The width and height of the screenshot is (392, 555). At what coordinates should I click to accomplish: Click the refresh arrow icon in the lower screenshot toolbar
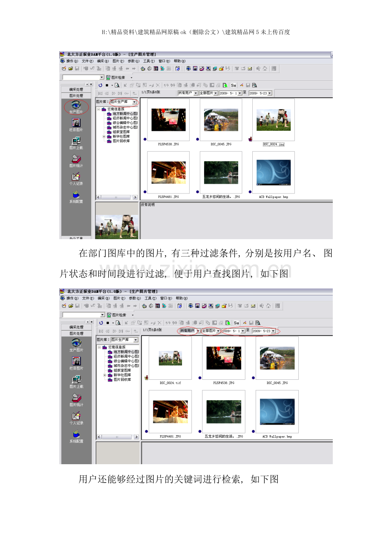(x=101, y=323)
